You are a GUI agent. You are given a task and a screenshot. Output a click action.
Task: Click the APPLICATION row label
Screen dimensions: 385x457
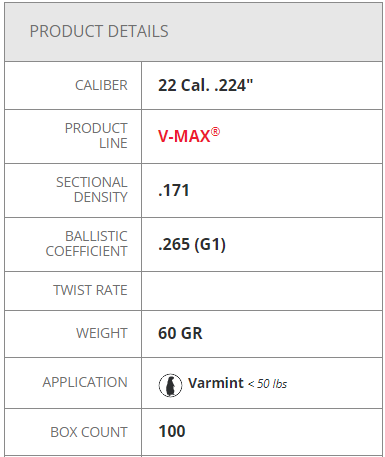click(x=85, y=382)
